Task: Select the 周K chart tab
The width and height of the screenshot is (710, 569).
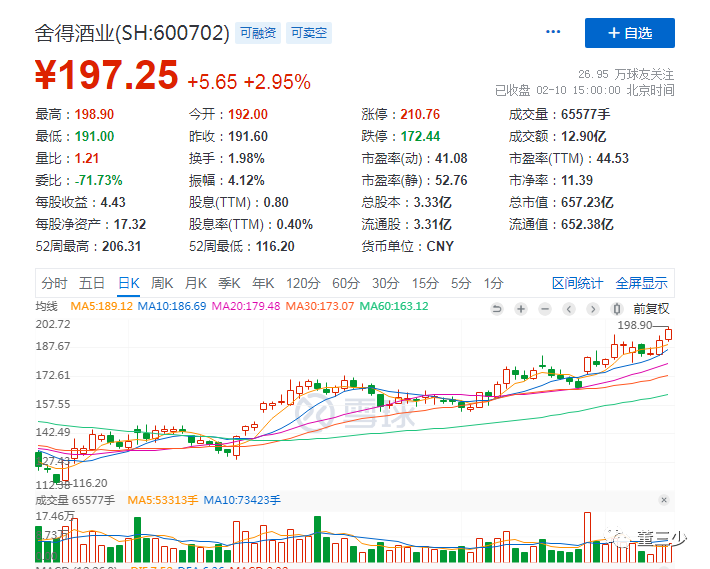Action: click(162, 283)
